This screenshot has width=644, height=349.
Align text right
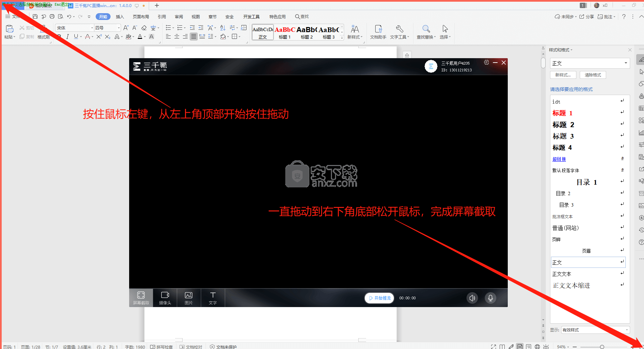point(185,37)
